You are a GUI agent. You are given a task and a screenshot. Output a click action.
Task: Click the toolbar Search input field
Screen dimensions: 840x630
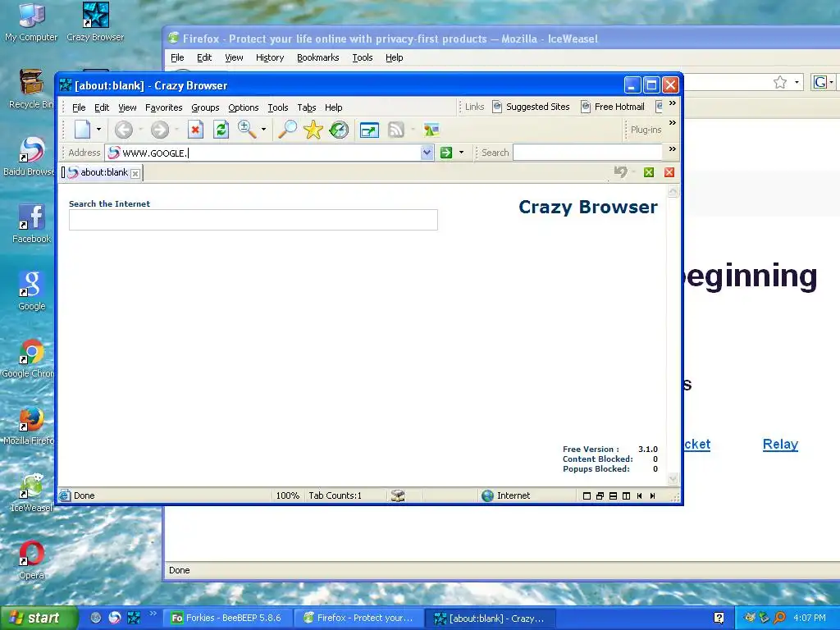coord(587,153)
